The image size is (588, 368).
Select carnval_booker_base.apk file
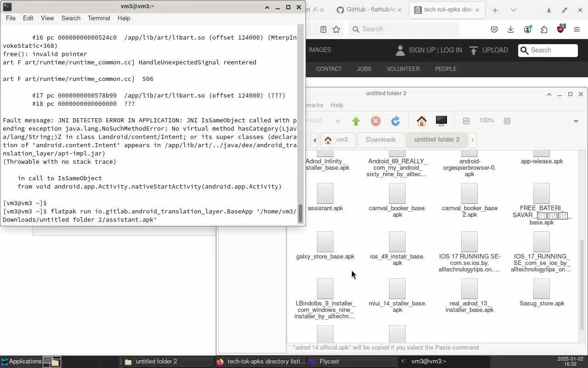[397, 201]
